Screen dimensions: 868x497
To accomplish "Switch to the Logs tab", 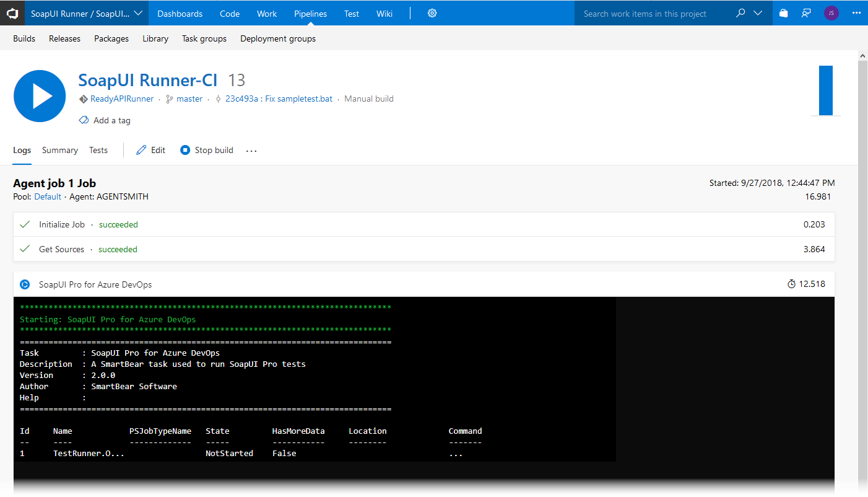I will [22, 150].
